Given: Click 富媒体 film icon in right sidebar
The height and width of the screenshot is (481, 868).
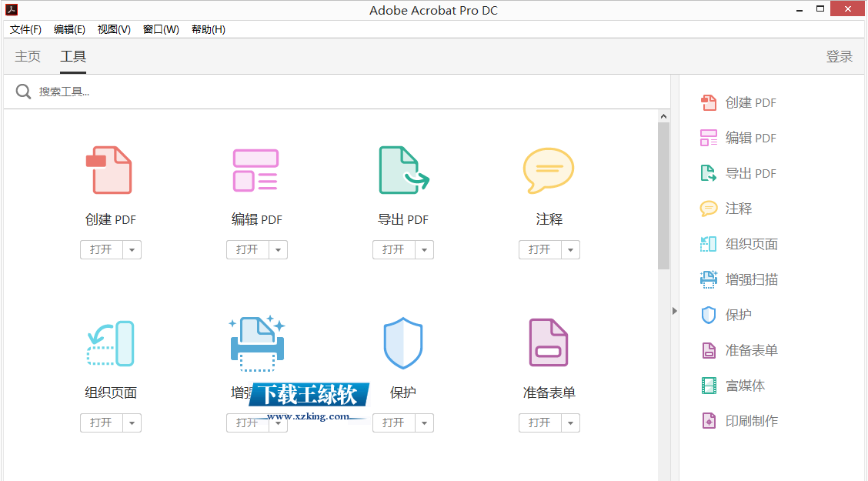Looking at the screenshot, I should [709, 386].
